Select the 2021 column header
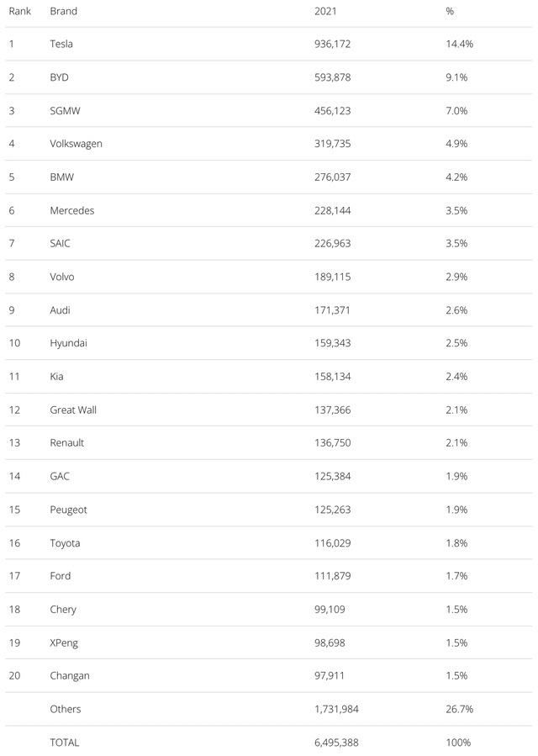The image size is (538, 756). (325, 11)
